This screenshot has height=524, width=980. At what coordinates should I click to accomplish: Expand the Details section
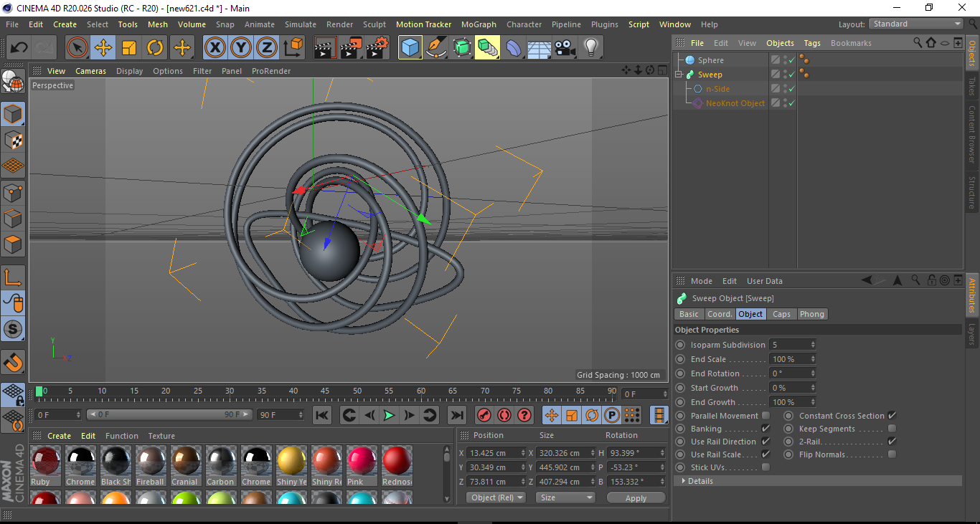(x=684, y=481)
